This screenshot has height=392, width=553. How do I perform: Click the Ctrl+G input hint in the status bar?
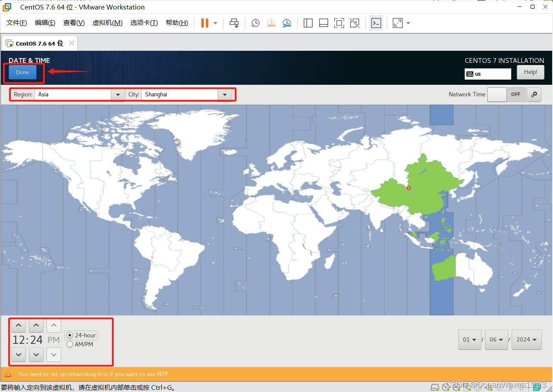tap(88, 387)
